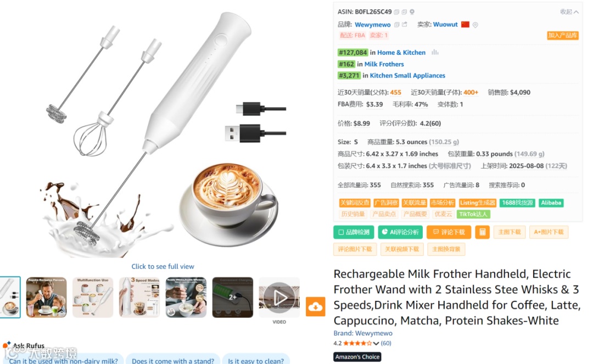The width and height of the screenshot is (593, 364).
Task: Ask Rufus "Is it easy to clean?"
Action: click(256, 360)
